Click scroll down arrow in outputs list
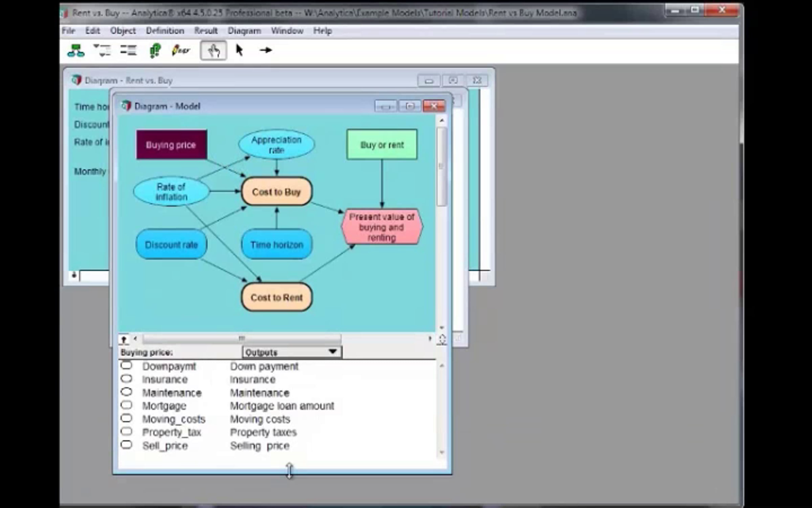Viewport: 812px width, 508px height. point(442,452)
